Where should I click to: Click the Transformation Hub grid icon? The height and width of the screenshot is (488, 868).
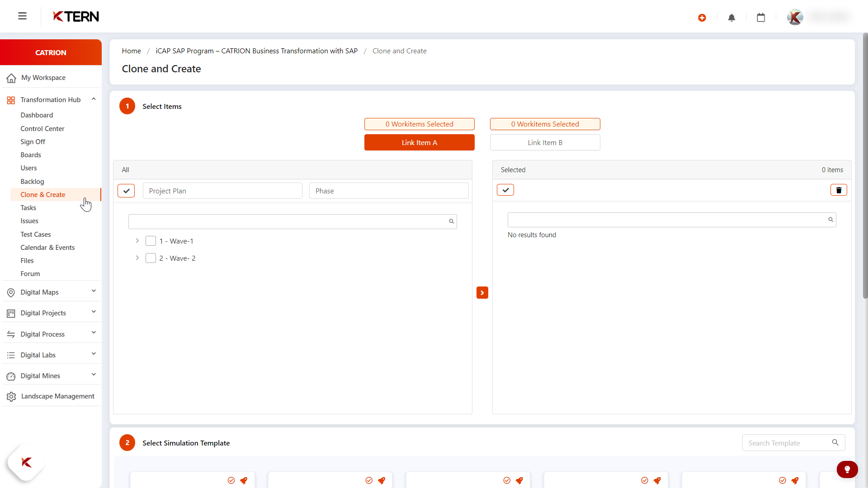click(11, 100)
